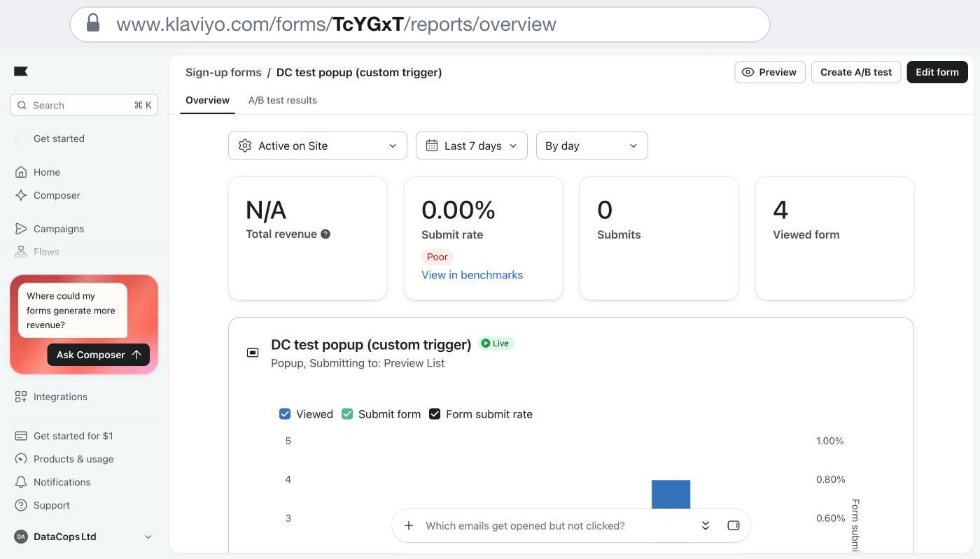Click the Ask Composer button
The height and width of the screenshot is (559, 980).
tap(99, 355)
